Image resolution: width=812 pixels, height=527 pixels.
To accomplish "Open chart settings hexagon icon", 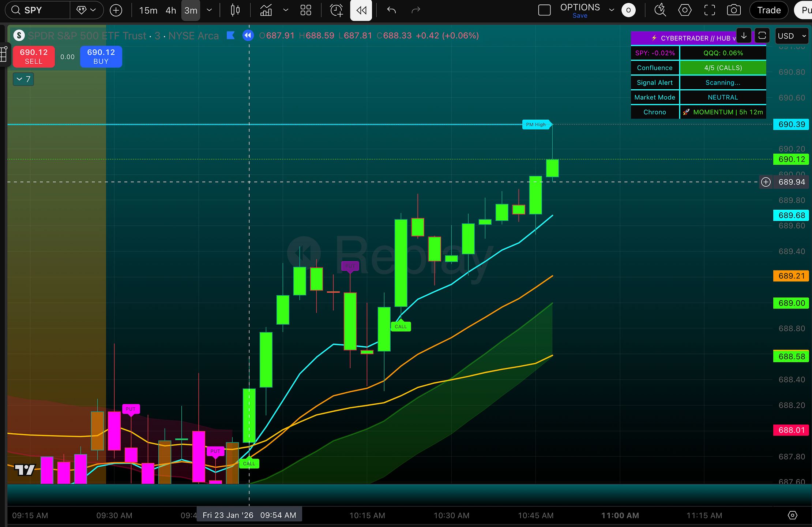I will [685, 10].
